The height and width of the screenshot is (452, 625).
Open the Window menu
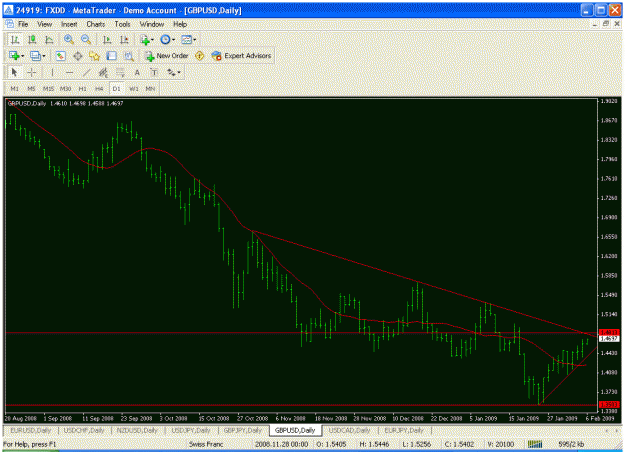[x=151, y=24]
